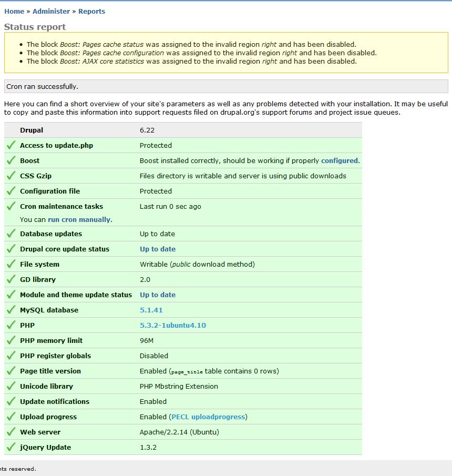Click the 'Boost: AJAX core statistics' warning line
The image size is (452, 476).
pos(192,62)
